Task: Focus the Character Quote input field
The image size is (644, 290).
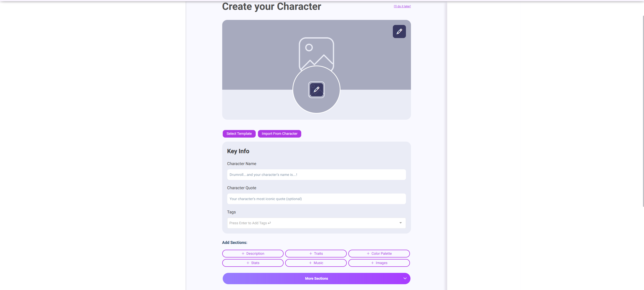Action: (316, 199)
